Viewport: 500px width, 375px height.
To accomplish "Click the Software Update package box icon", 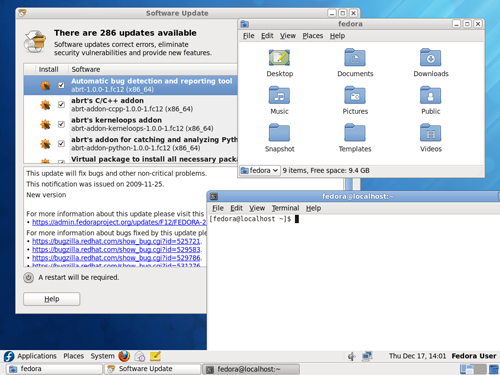I will click(35, 42).
